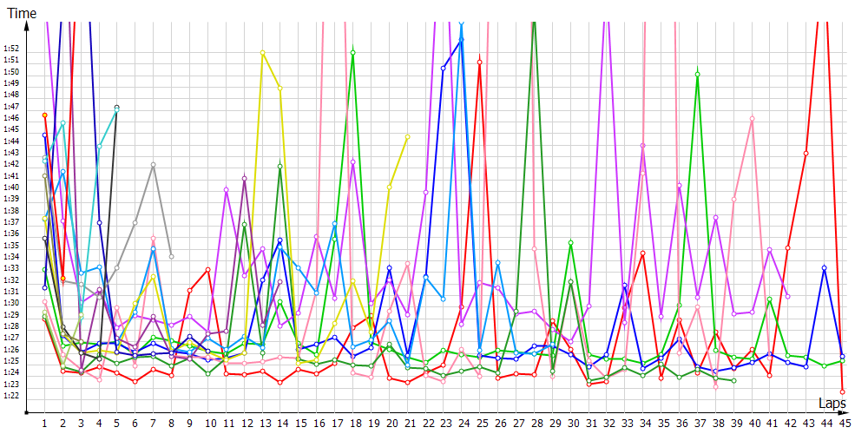Click the red peak point at lap 25
This screenshot has height=434, width=868.
coord(480,62)
